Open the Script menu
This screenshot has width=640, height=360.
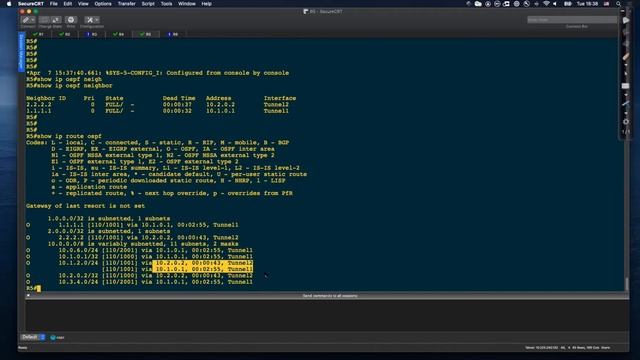click(148, 4)
